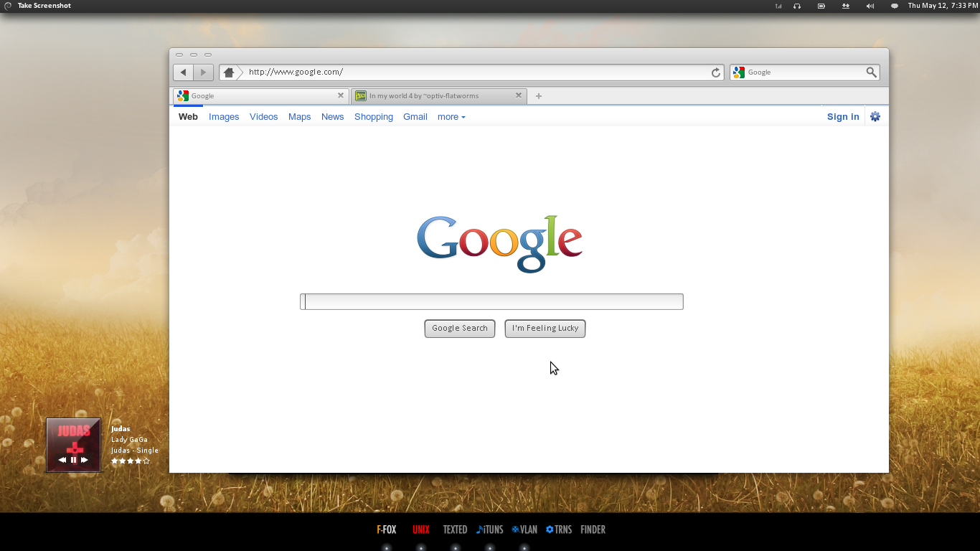Open the Google options gear icon

coord(875,117)
